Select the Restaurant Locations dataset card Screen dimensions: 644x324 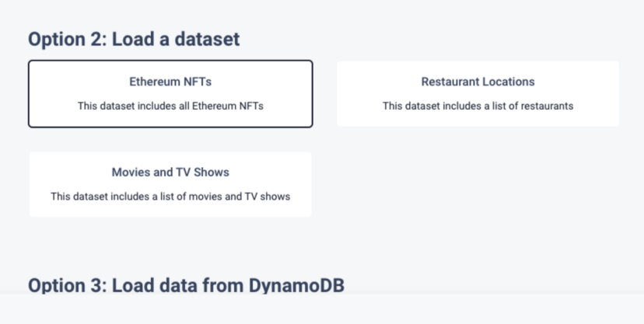coord(478,93)
